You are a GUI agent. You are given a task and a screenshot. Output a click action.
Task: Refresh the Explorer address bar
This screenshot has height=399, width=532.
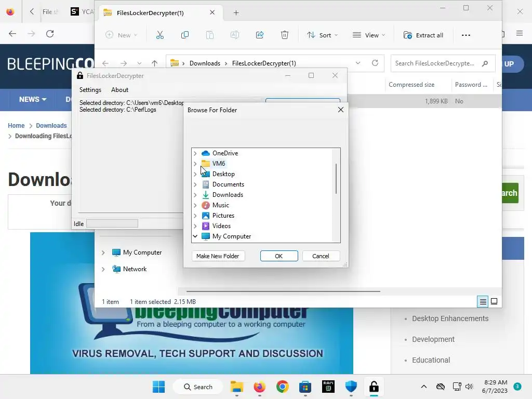pos(375,63)
